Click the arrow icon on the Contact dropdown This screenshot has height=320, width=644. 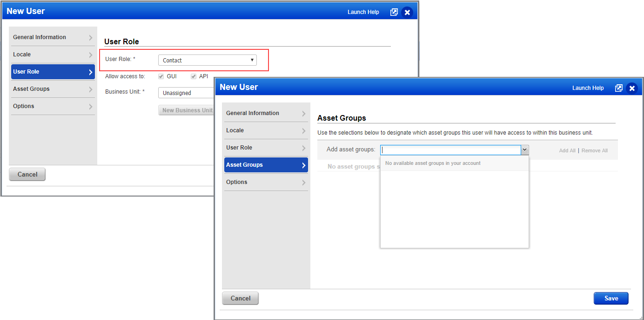251,60
